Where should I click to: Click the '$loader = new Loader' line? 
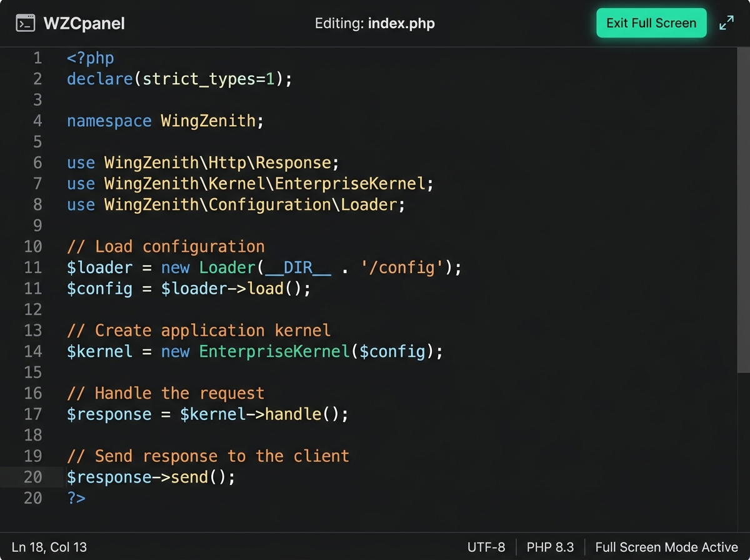(264, 267)
